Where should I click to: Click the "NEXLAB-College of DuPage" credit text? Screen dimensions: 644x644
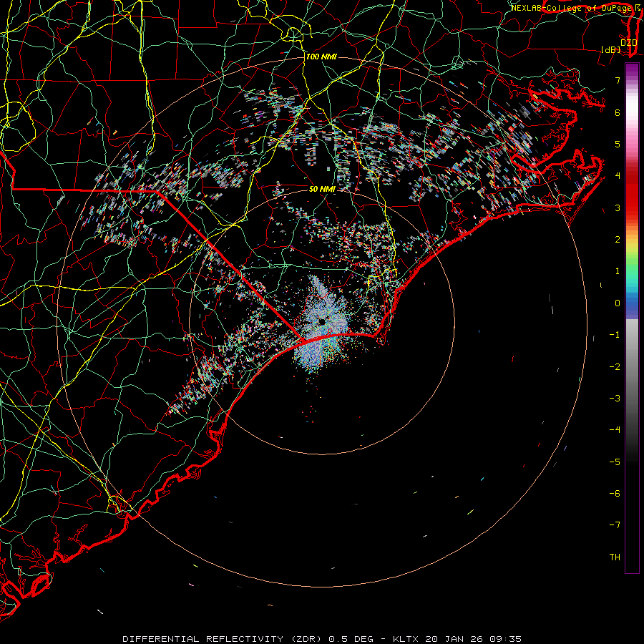[571, 8]
